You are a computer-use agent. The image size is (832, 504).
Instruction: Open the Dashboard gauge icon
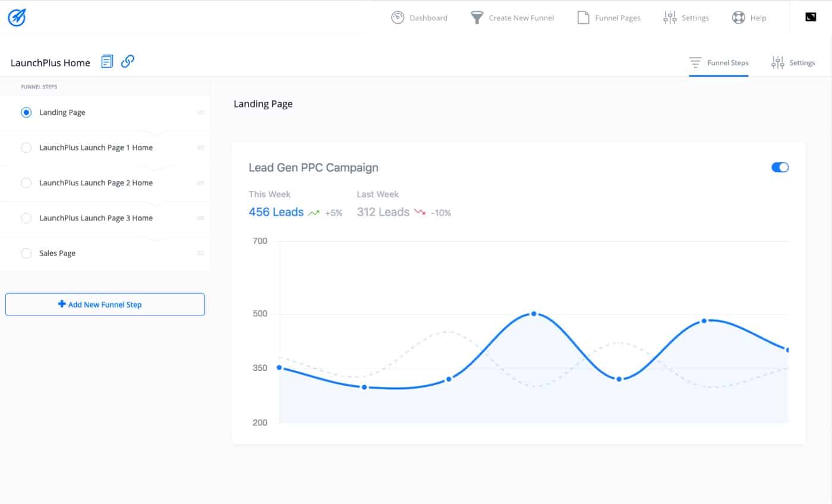(x=398, y=18)
